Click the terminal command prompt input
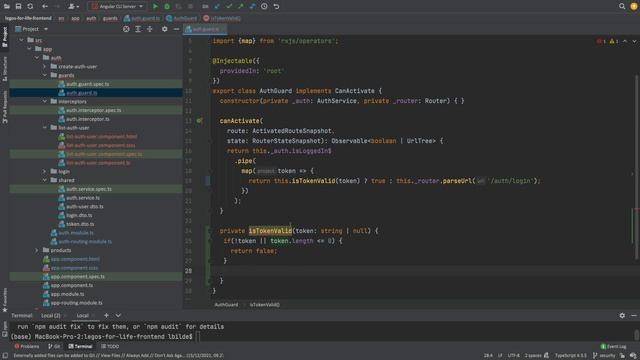Screen dimensions: 640x360 (198, 337)
